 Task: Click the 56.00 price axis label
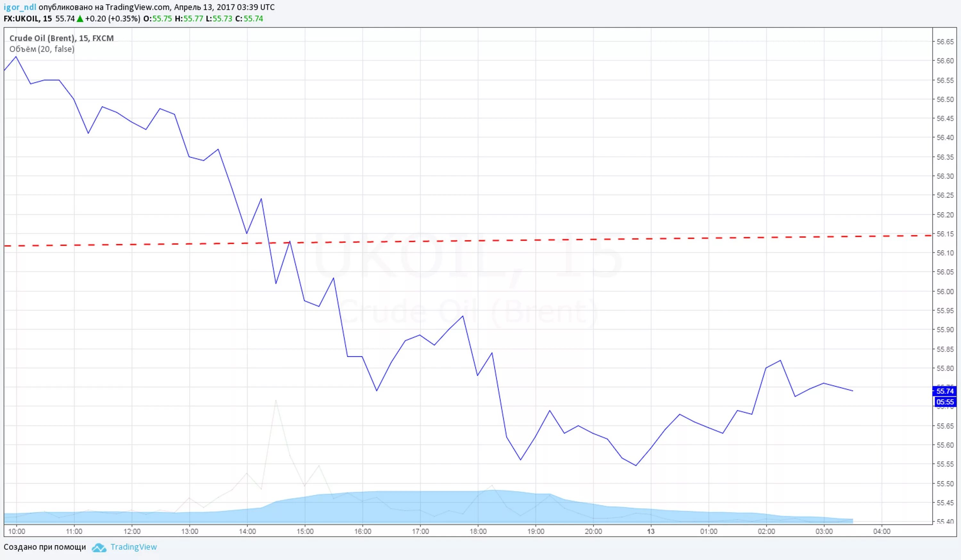click(945, 292)
